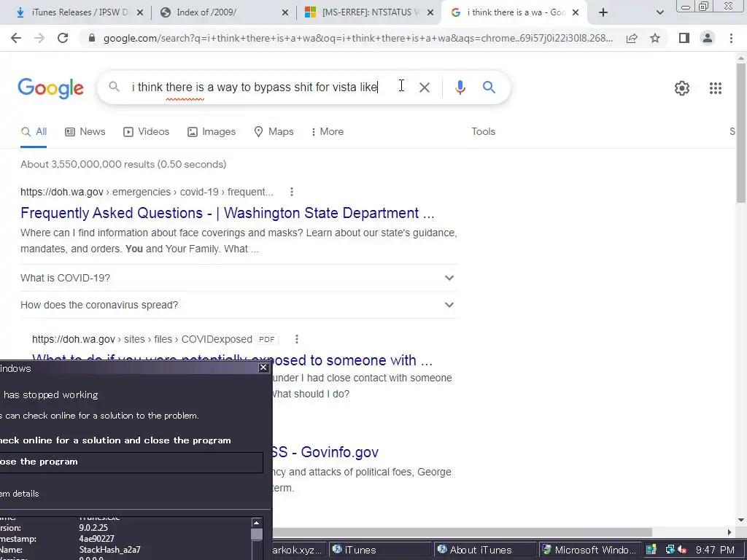The height and width of the screenshot is (560, 747).
Task: Switch to Maps results
Action: click(x=274, y=132)
